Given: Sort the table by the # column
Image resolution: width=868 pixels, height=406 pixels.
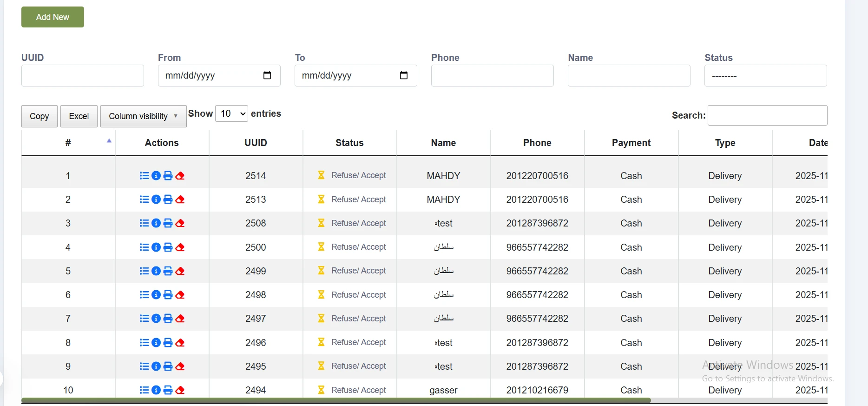Looking at the screenshot, I should (x=68, y=143).
